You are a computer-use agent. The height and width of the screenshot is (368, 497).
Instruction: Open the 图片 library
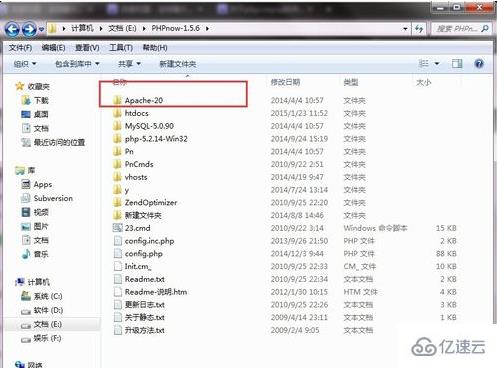coord(41,226)
